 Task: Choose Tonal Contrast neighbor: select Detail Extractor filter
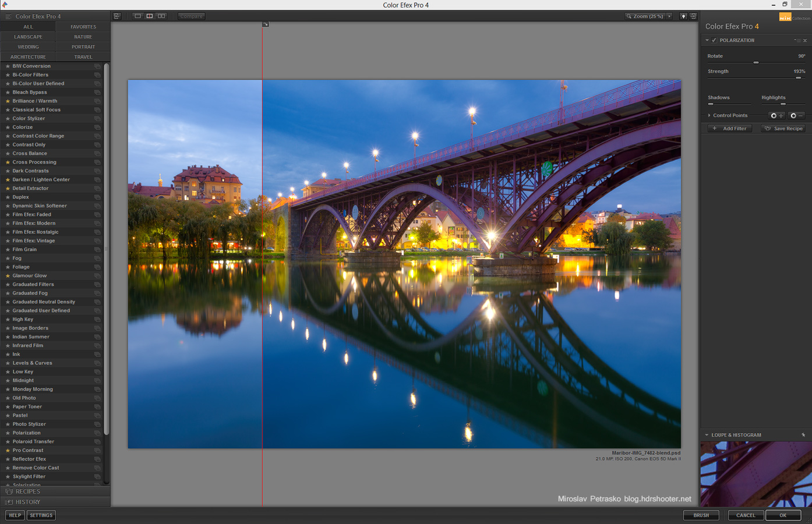pyautogui.click(x=30, y=189)
